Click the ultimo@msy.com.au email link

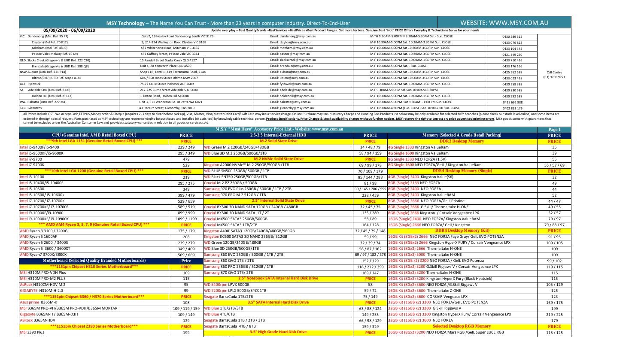pos(289,78)
